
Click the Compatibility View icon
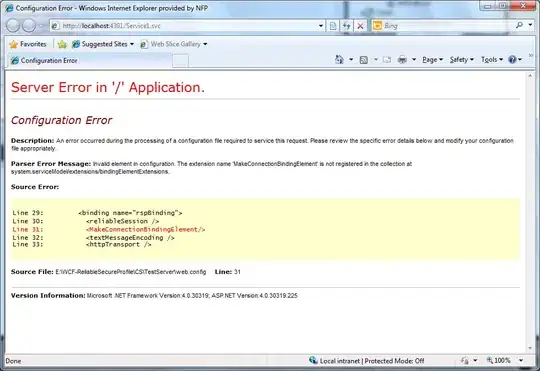point(333,26)
